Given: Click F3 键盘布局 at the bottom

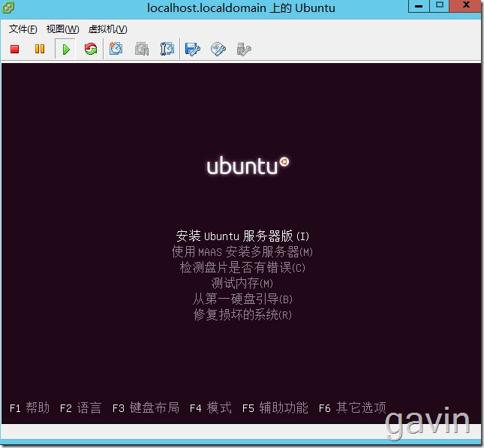Looking at the screenshot, I should (x=146, y=408).
